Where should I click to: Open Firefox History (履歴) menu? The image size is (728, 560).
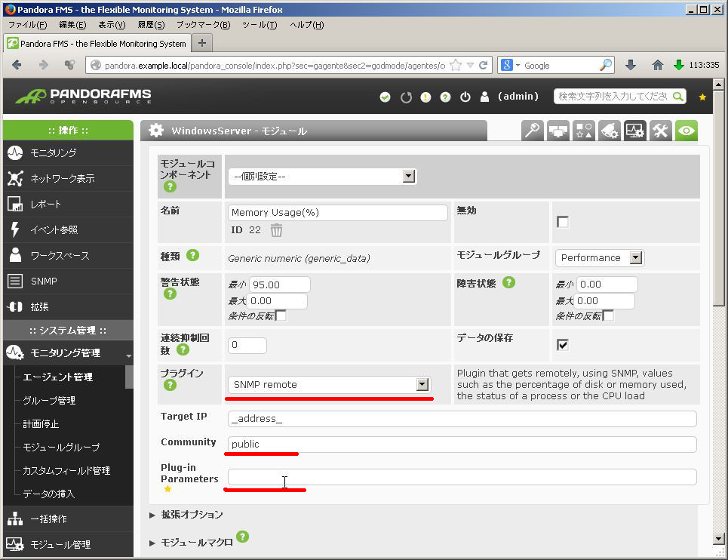click(x=152, y=25)
